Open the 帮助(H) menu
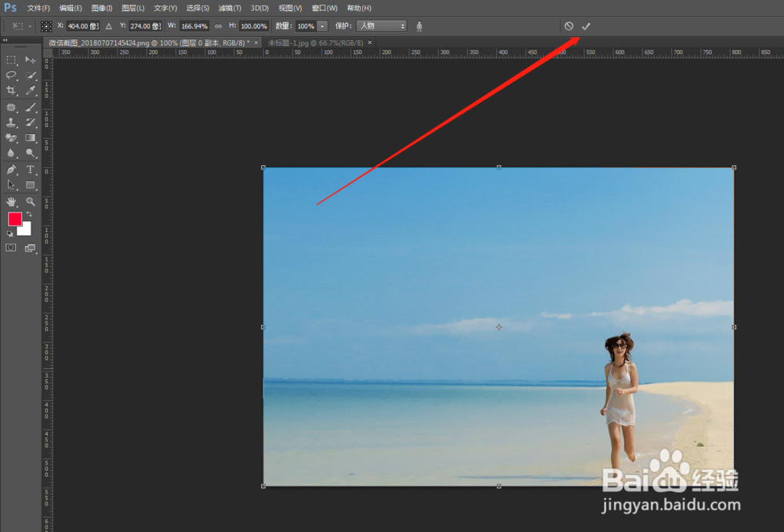The image size is (784, 532). pos(359,8)
